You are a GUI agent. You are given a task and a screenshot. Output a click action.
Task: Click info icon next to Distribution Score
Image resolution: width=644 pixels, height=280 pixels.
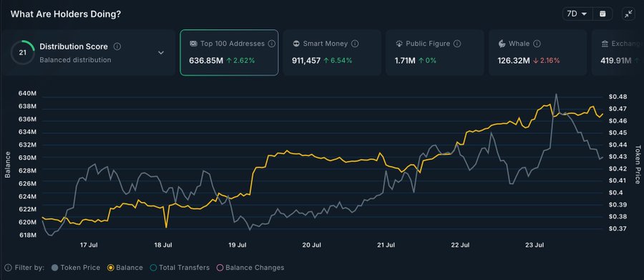[117, 47]
